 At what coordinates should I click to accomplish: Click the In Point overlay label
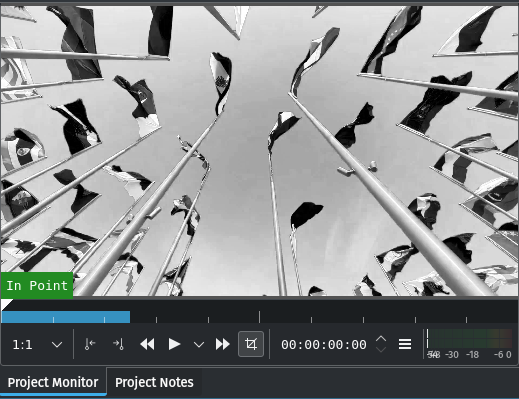point(37,285)
